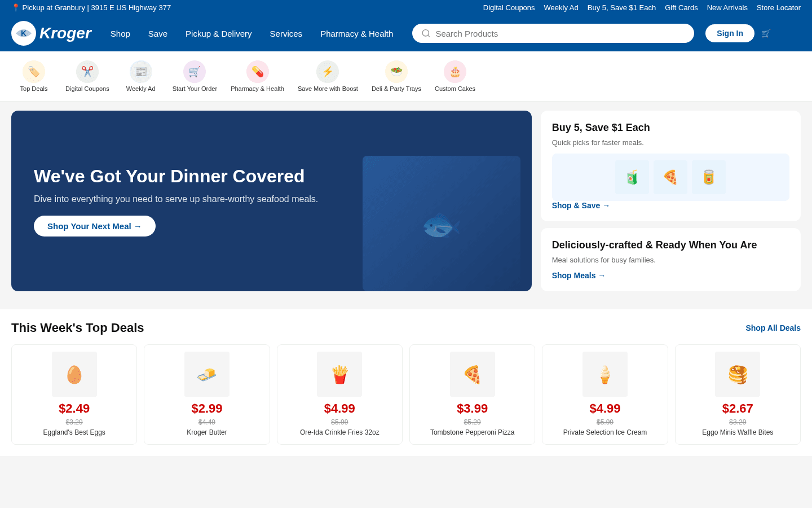Screen dimensions: 812x508
Task: Open the Weekly Ad icon
Action: pyautogui.click(x=140, y=72)
